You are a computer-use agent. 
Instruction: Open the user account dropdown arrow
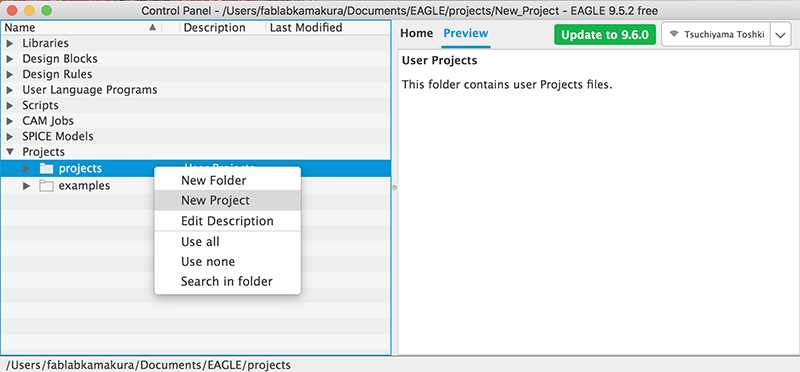pos(780,35)
